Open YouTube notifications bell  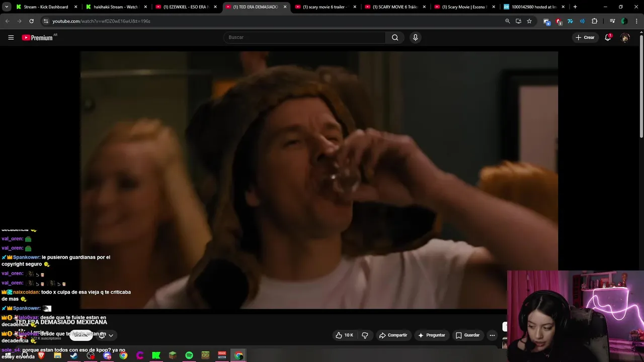coord(608,37)
